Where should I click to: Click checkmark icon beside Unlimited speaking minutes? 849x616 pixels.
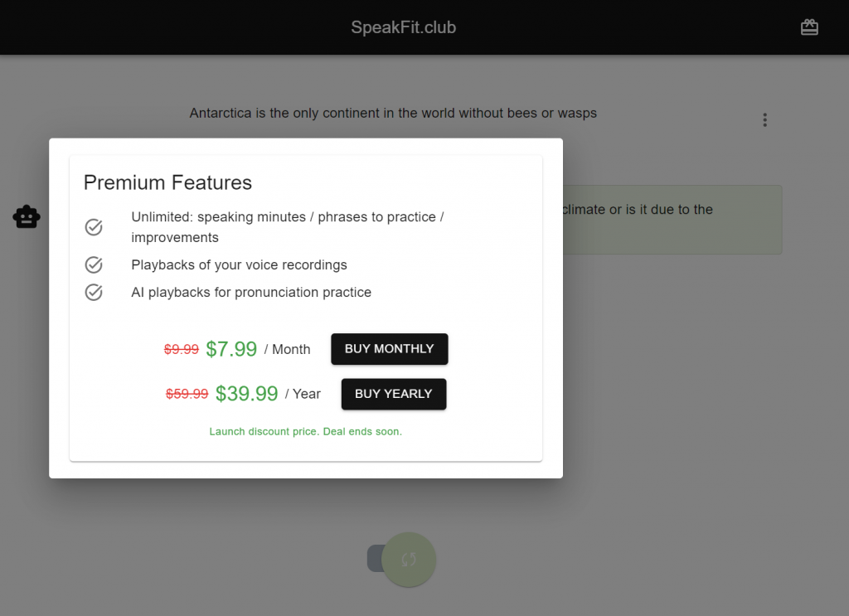click(94, 227)
